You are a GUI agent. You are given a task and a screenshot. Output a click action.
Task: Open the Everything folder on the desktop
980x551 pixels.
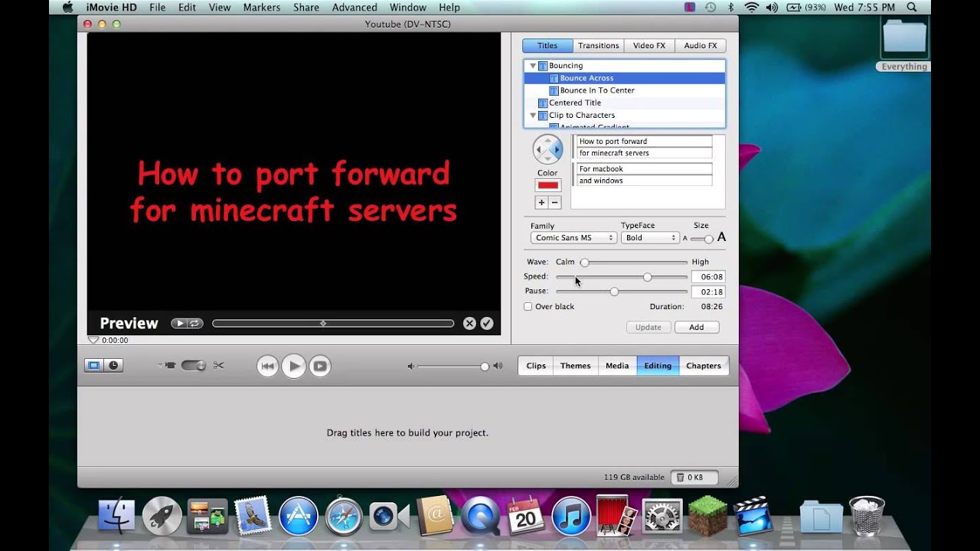click(x=904, y=44)
